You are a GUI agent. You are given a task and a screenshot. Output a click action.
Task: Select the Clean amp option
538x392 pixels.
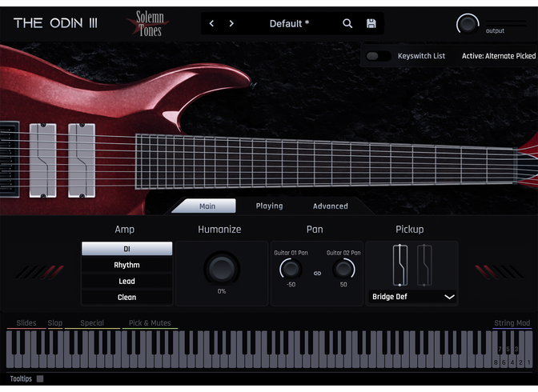pyautogui.click(x=127, y=298)
